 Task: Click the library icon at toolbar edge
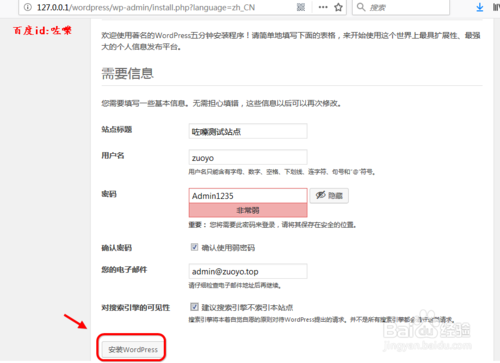(496, 7)
